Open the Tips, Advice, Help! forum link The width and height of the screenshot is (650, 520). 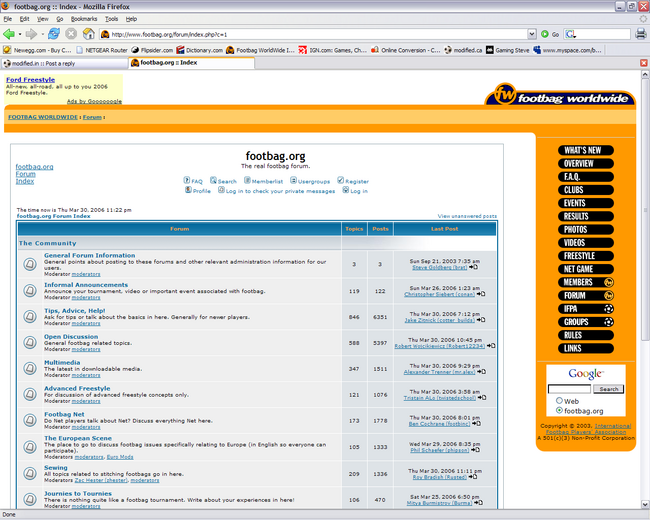tap(75, 311)
